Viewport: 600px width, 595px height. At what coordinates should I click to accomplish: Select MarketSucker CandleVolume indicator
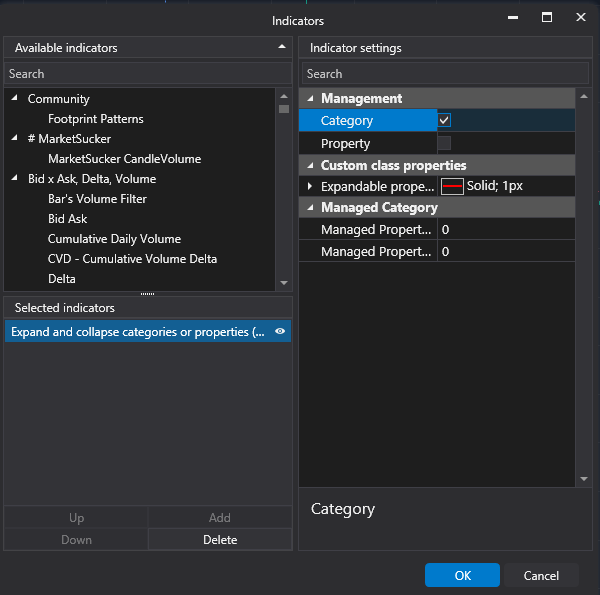(124, 158)
